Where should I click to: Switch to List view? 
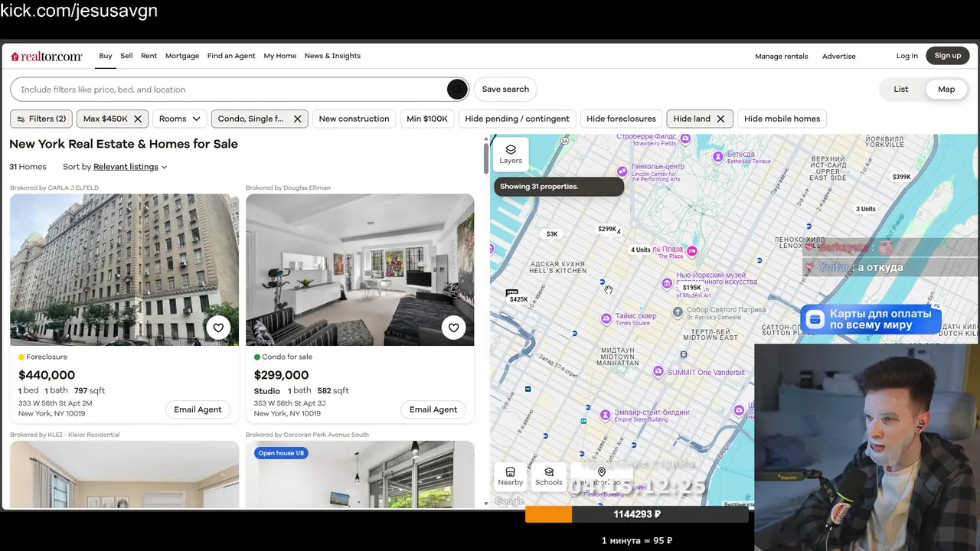pos(901,90)
